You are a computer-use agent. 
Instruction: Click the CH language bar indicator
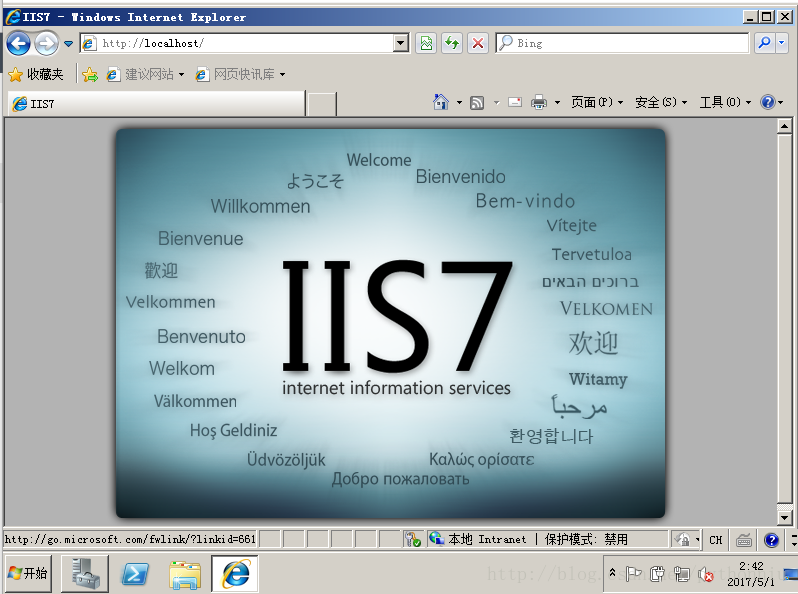click(x=716, y=540)
